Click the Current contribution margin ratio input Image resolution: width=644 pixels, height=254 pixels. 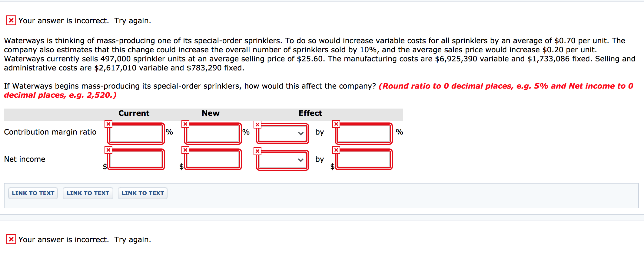136,133
